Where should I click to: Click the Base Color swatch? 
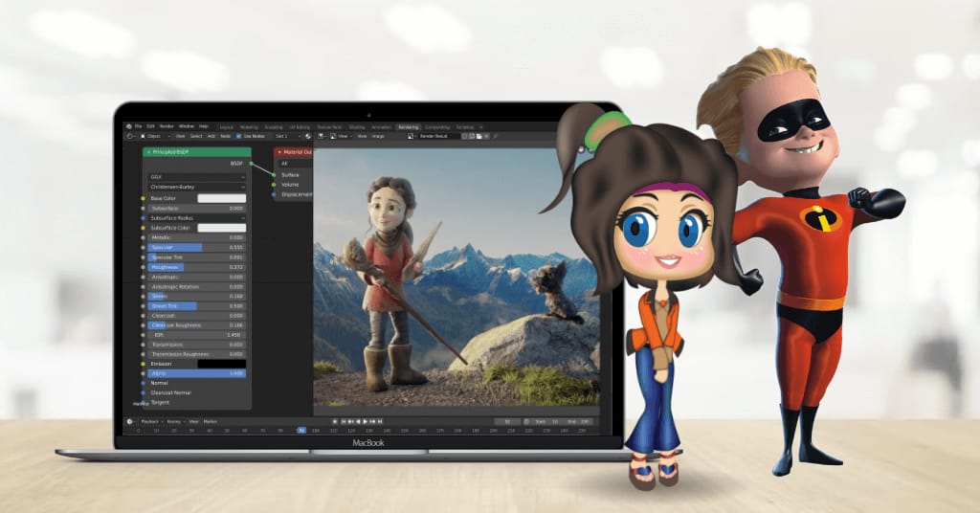(x=221, y=198)
